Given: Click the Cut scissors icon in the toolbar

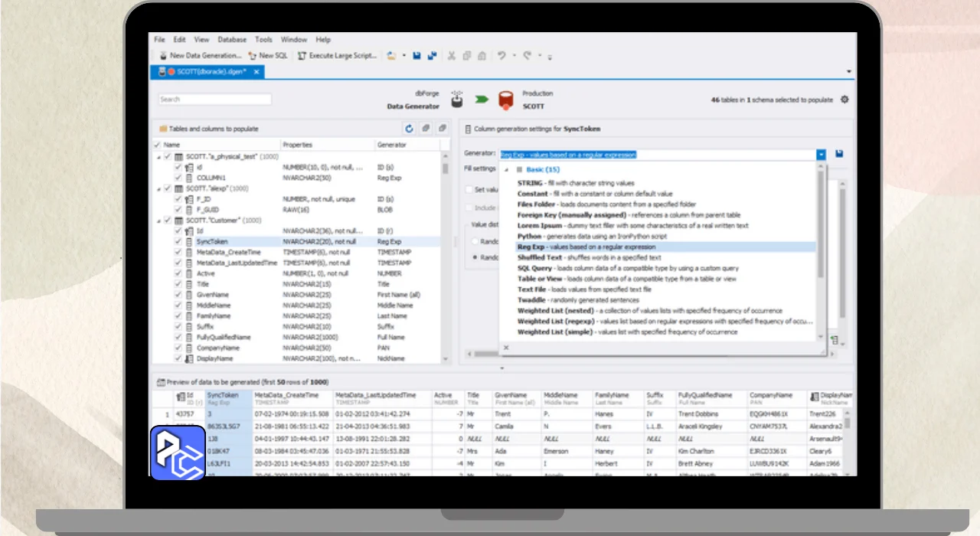Looking at the screenshot, I should (452, 56).
